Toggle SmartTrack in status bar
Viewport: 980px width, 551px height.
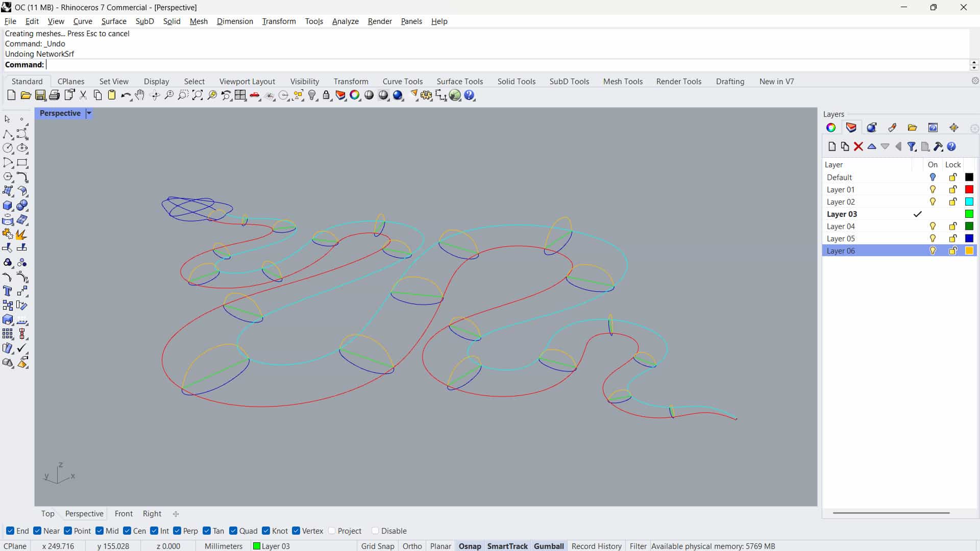click(x=507, y=546)
